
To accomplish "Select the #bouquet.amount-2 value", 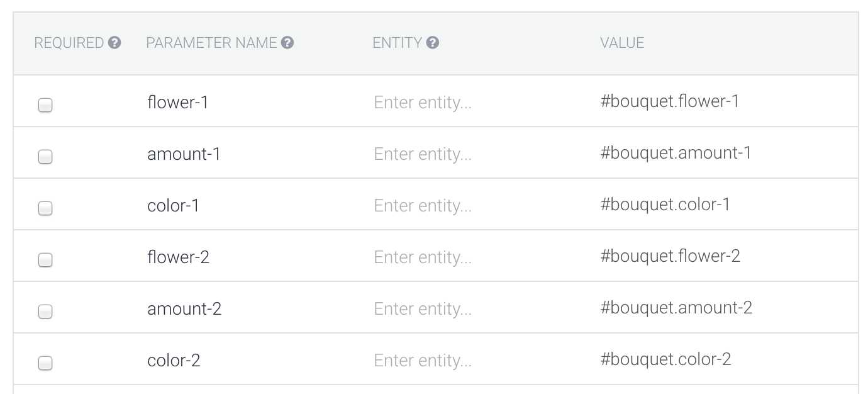I will [x=676, y=308].
